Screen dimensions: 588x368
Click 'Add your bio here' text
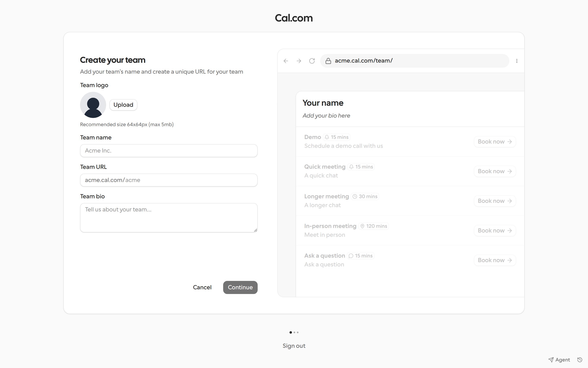pyautogui.click(x=326, y=116)
